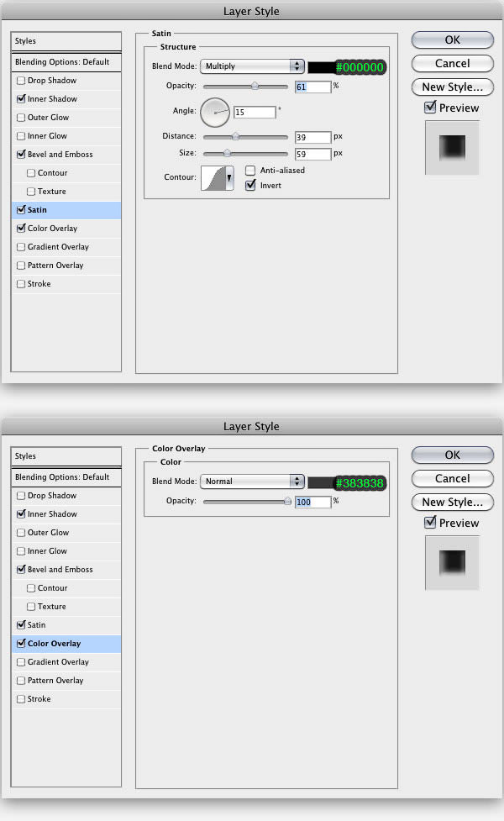Select Color Overlay row in top dialog
This screenshot has height=821, width=504.
66,229
